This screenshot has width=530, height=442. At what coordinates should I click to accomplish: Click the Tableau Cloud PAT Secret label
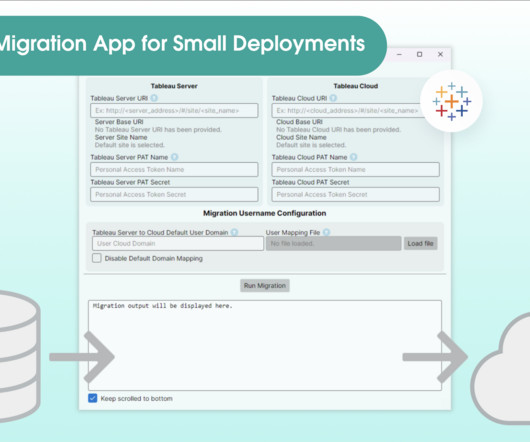coord(310,182)
